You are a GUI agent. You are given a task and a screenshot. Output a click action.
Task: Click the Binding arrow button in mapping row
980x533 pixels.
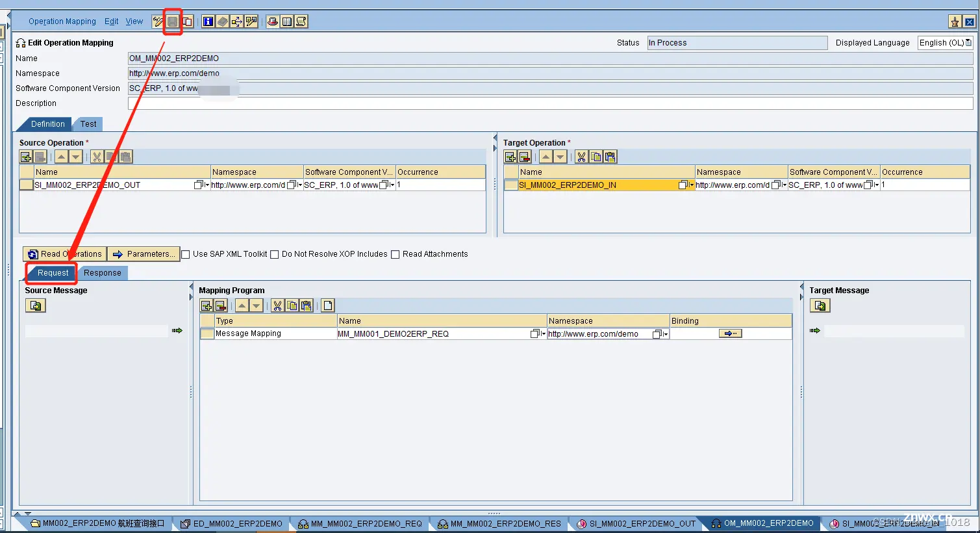coord(730,333)
